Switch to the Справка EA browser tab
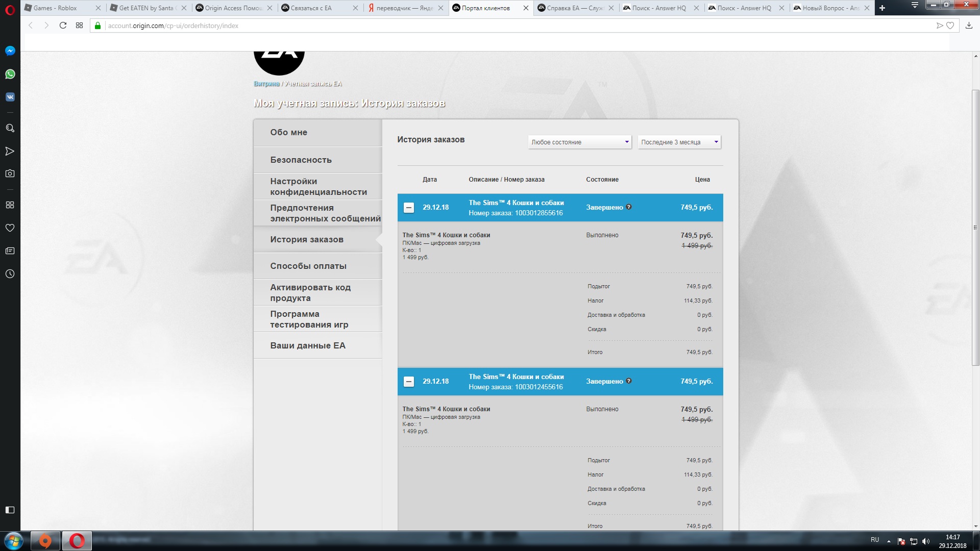 click(x=575, y=8)
